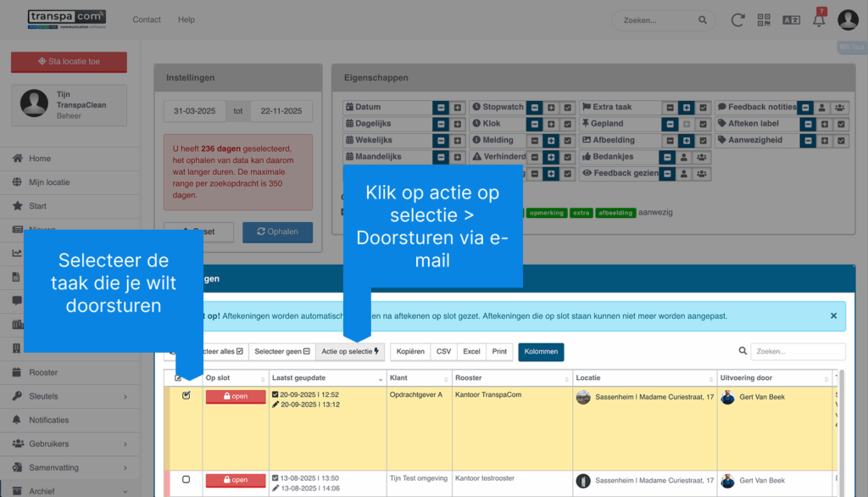
Task: Toggle the checkbox option for Extra taak
Action: click(x=703, y=108)
